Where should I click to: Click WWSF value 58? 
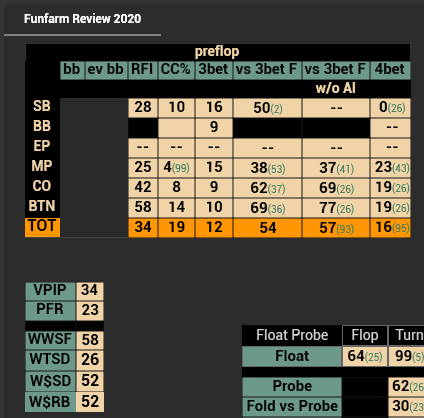coord(90,340)
